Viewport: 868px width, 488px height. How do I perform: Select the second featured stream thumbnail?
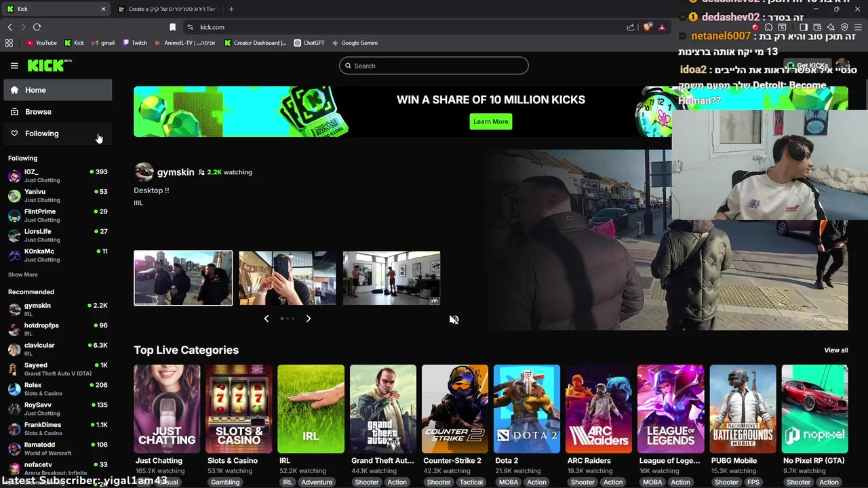click(x=288, y=278)
